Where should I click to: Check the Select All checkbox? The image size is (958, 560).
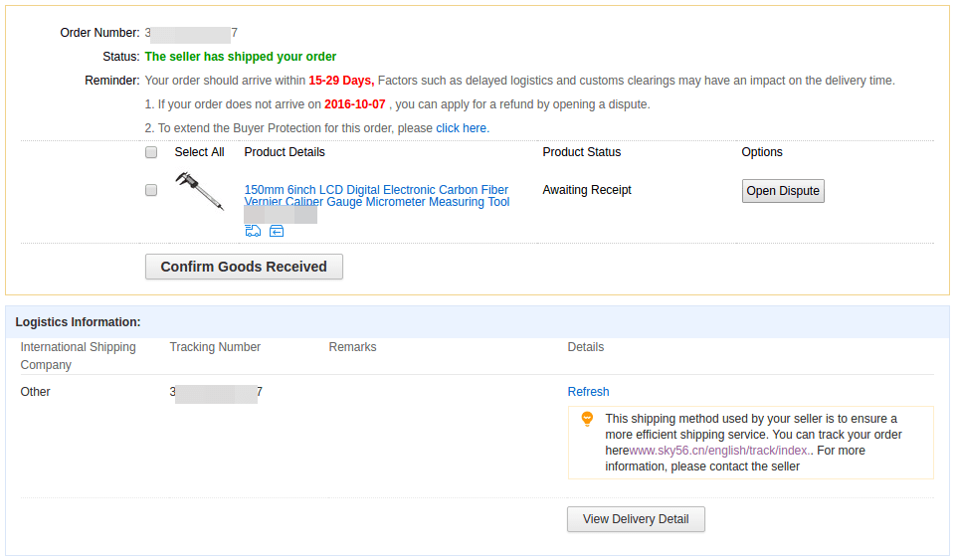[151, 152]
